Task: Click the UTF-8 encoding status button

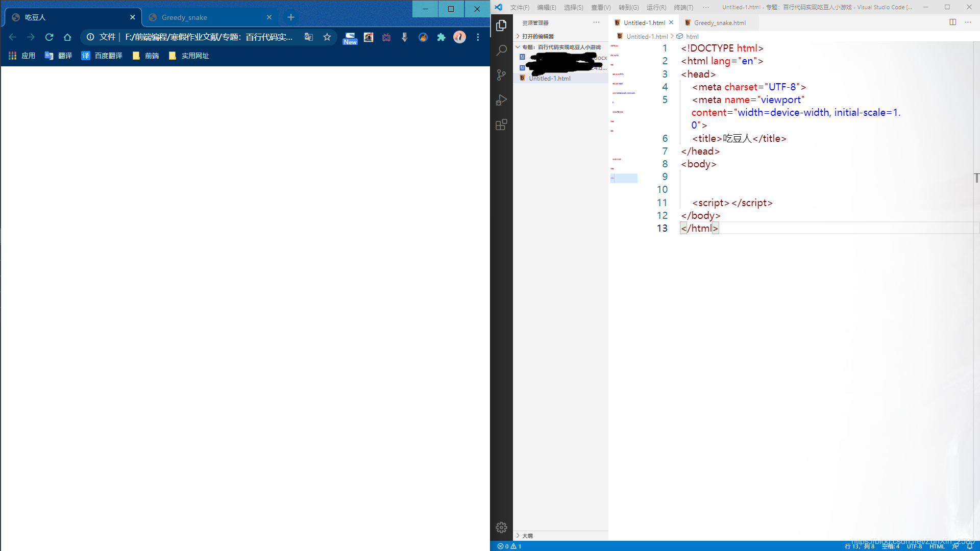Action: (914, 546)
